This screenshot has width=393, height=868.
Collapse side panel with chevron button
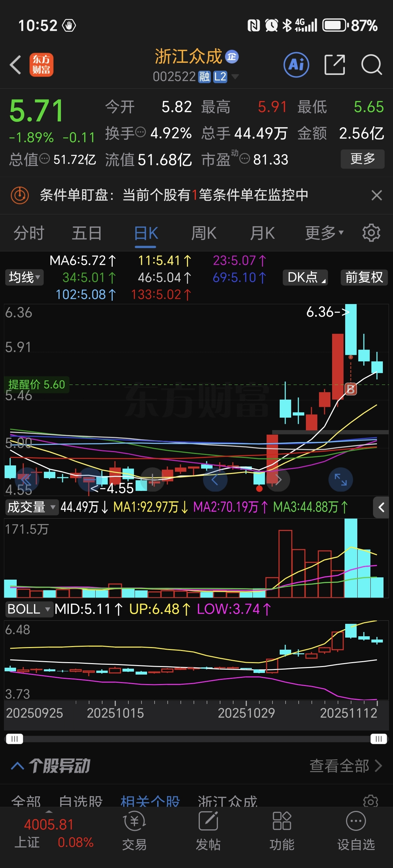381,507
